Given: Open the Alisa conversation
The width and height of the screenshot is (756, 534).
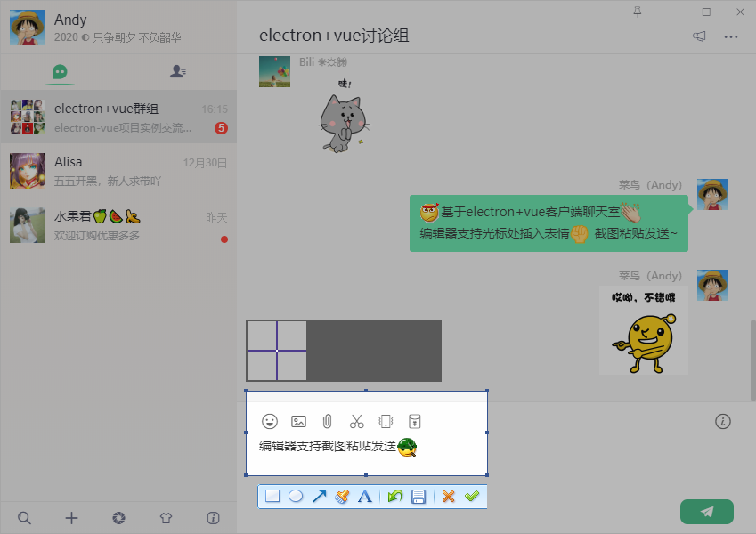Looking at the screenshot, I should click(118, 170).
